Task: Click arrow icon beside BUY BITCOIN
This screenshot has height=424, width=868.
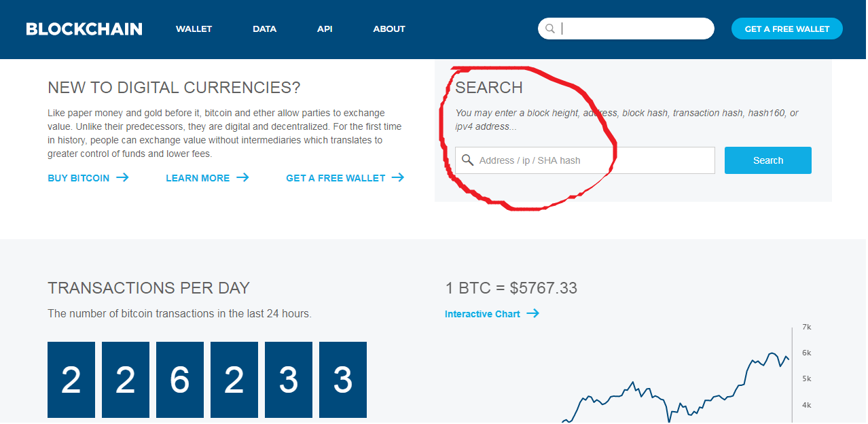Action: [122, 177]
